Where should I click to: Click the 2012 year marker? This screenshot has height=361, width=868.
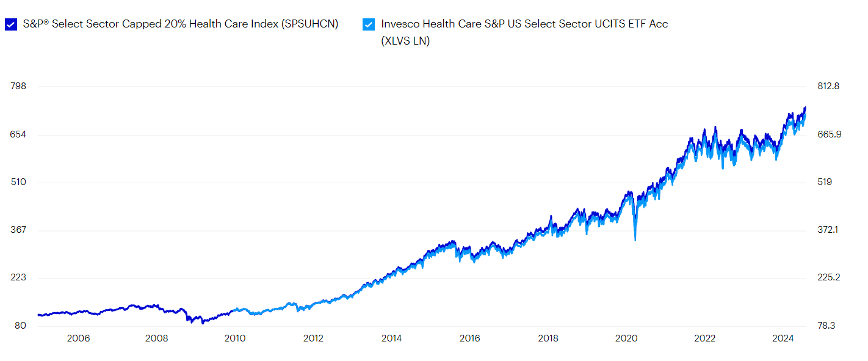click(x=313, y=338)
